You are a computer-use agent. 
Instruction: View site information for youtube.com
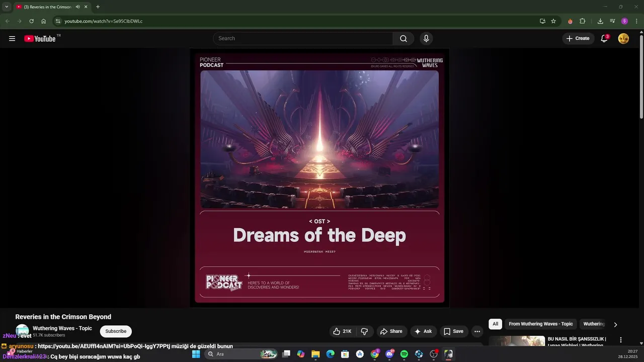tap(58, 21)
